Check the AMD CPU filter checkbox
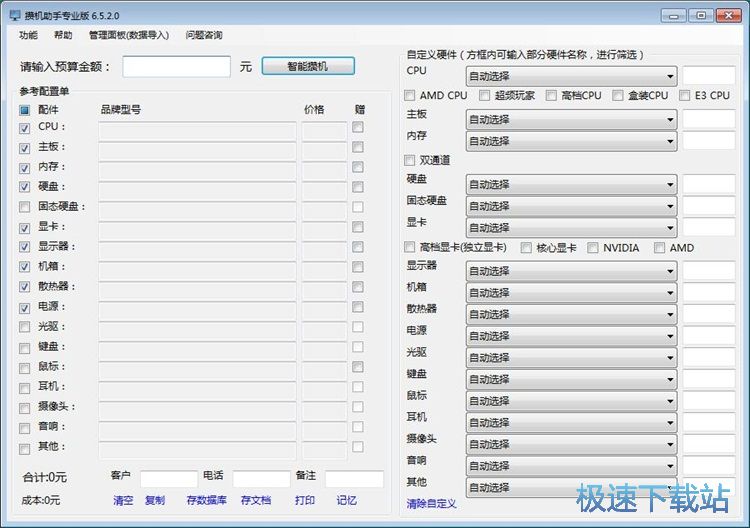The height and width of the screenshot is (528, 750). pyautogui.click(x=410, y=96)
